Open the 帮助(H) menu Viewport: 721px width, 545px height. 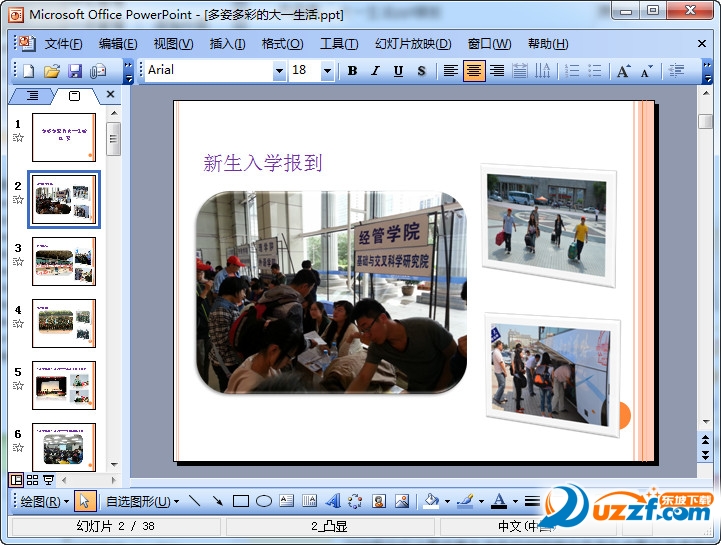pyautogui.click(x=548, y=44)
